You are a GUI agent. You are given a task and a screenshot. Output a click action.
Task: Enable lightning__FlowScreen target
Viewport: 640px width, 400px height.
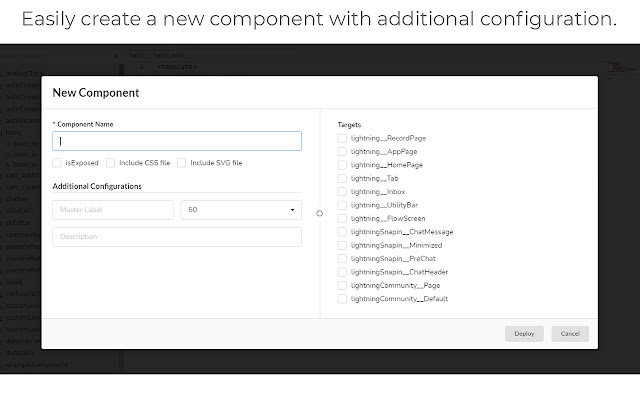(343, 218)
